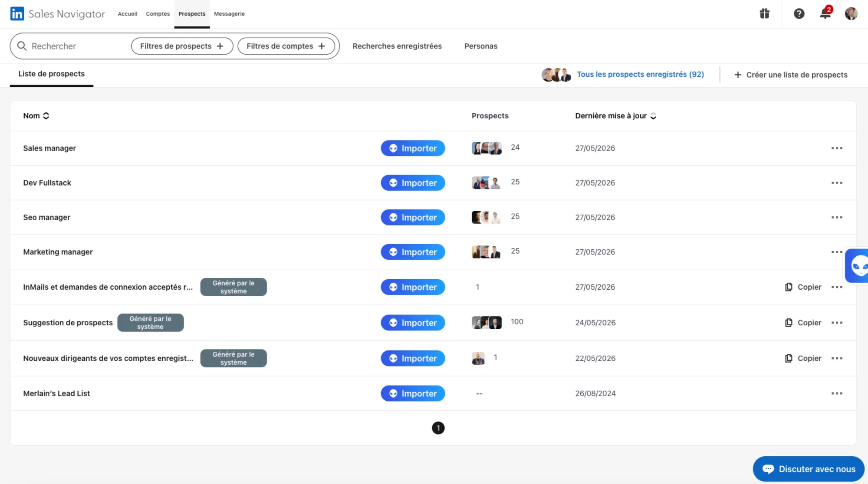Click the Prospects column header
This screenshot has width=868, height=484.
[490, 116]
